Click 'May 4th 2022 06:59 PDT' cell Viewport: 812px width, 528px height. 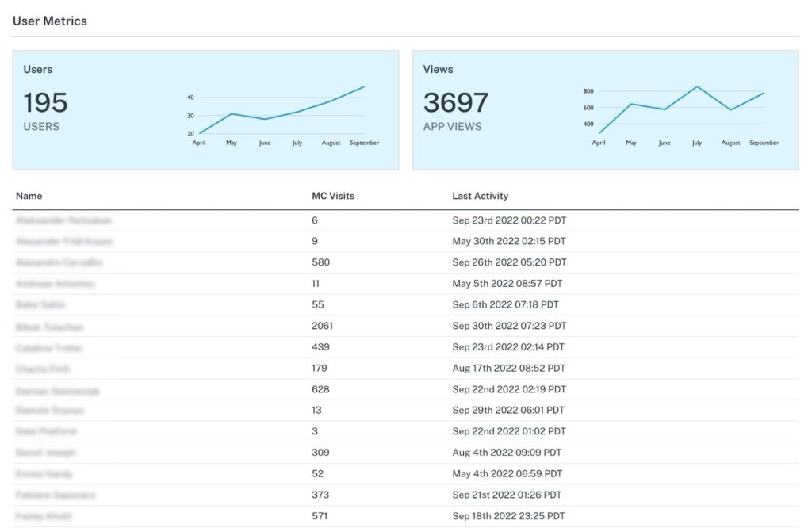(x=507, y=473)
